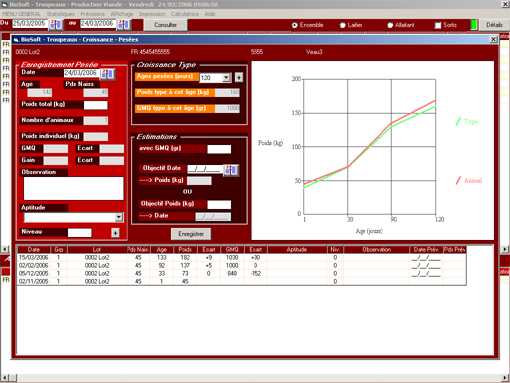
Task: Open the Statistiques menu
Action: (61, 14)
